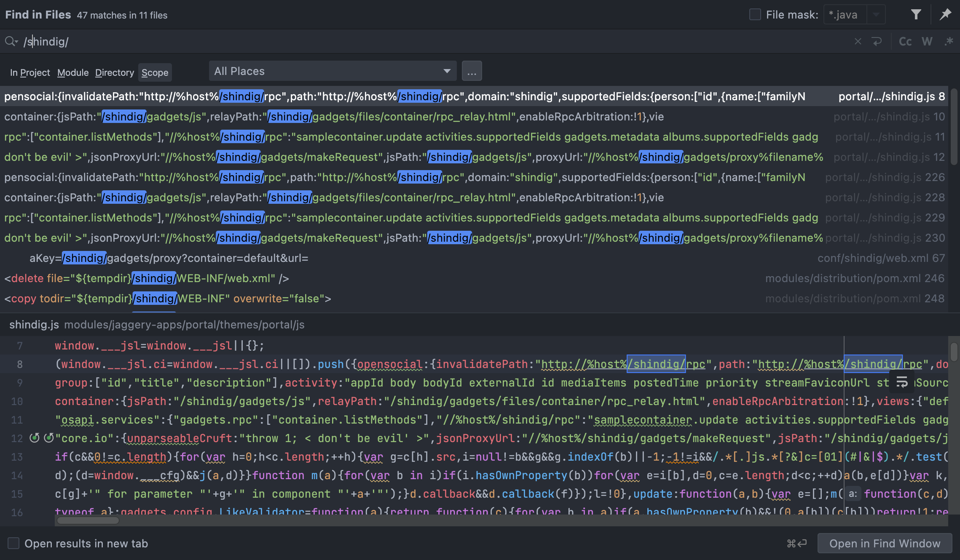Enable regex search mode

pos(949,41)
